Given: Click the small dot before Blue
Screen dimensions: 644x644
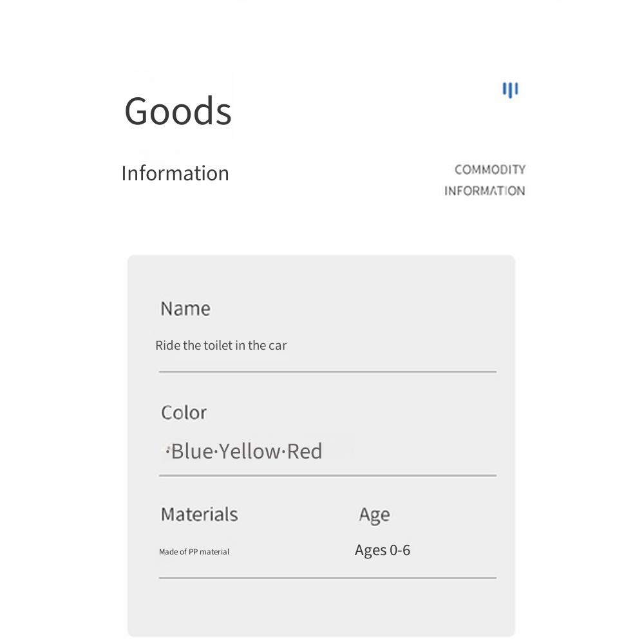Looking at the screenshot, I should coord(167,451).
